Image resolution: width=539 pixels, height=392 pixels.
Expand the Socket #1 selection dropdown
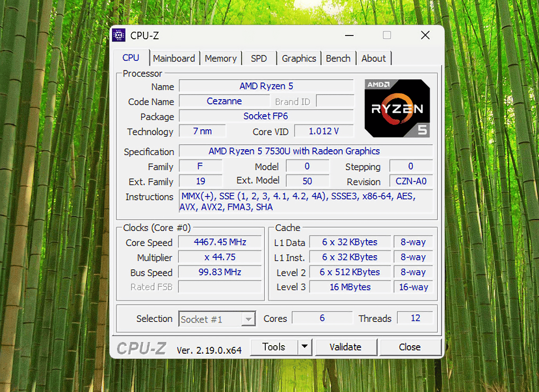tap(249, 318)
